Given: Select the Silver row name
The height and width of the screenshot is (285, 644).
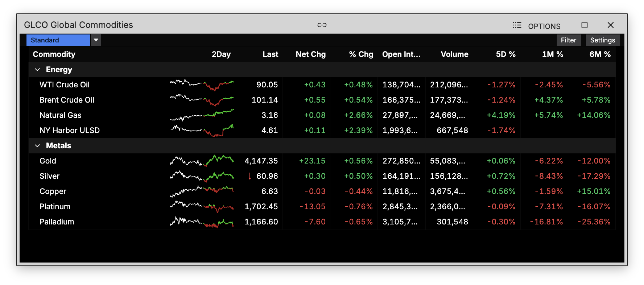Looking at the screenshot, I should [x=49, y=176].
